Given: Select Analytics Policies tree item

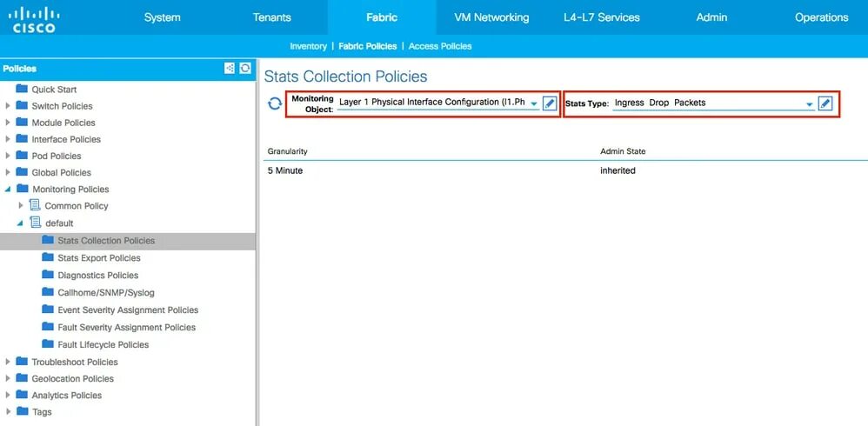Looking at the screenshot, I should point(66,395).
